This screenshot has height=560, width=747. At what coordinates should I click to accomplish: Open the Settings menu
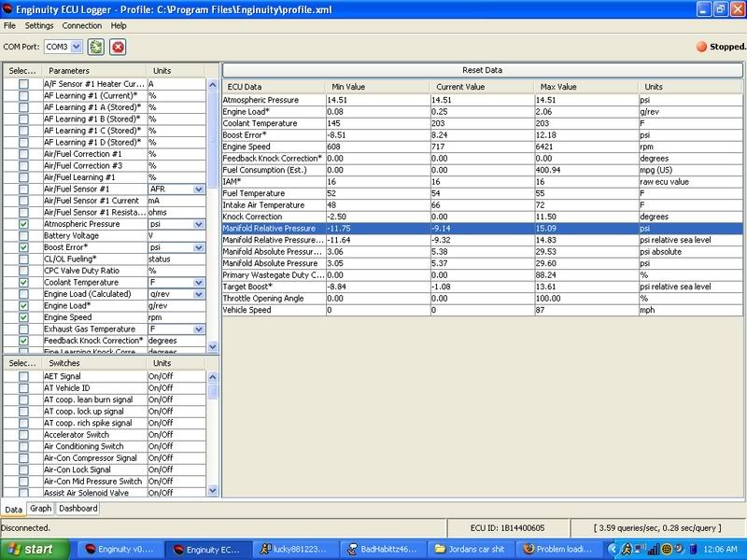(x=39, y=26)
